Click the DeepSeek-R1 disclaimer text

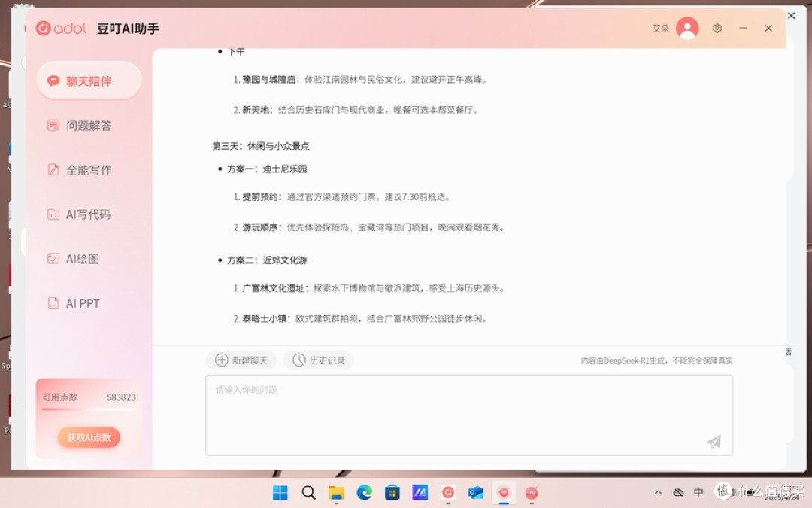point(656,360)
